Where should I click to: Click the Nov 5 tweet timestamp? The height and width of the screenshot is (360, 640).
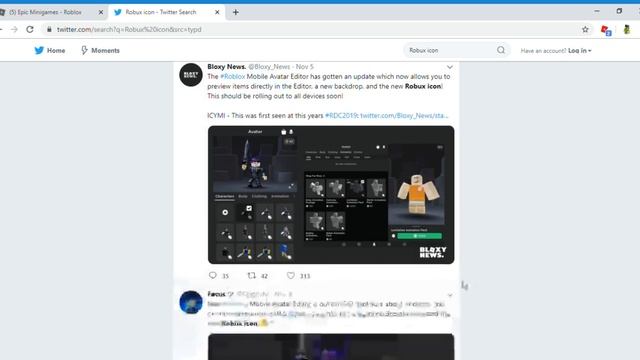(x=304, y=67)
